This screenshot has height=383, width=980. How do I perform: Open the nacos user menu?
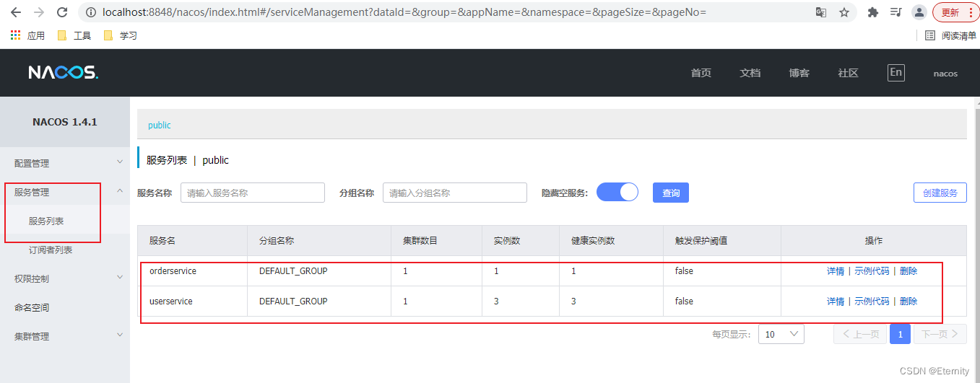click(x=945, y=73)
